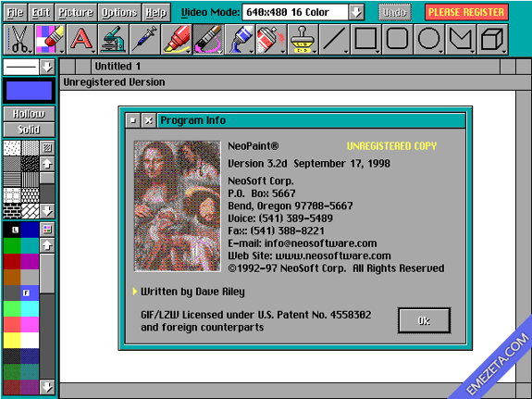Open the File menu
Image resolution: width=532 pixels, height=399 pixels.
[16, 13]
